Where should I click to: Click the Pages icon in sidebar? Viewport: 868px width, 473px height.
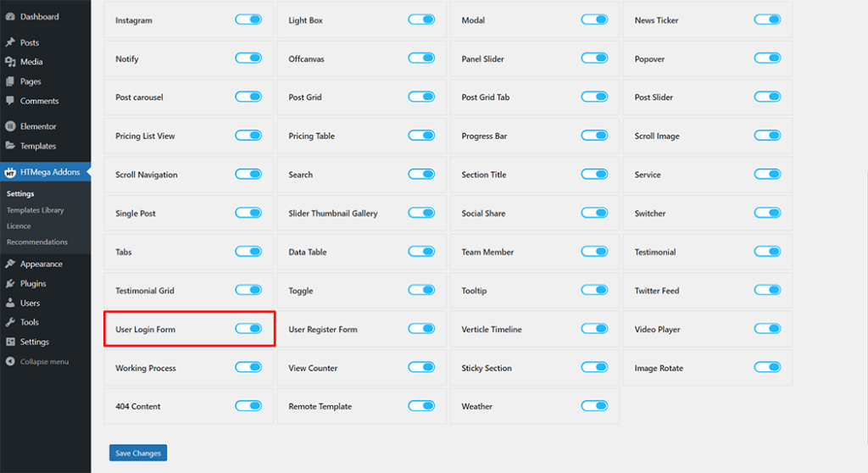pyautogui.click(x=10, y=81)
